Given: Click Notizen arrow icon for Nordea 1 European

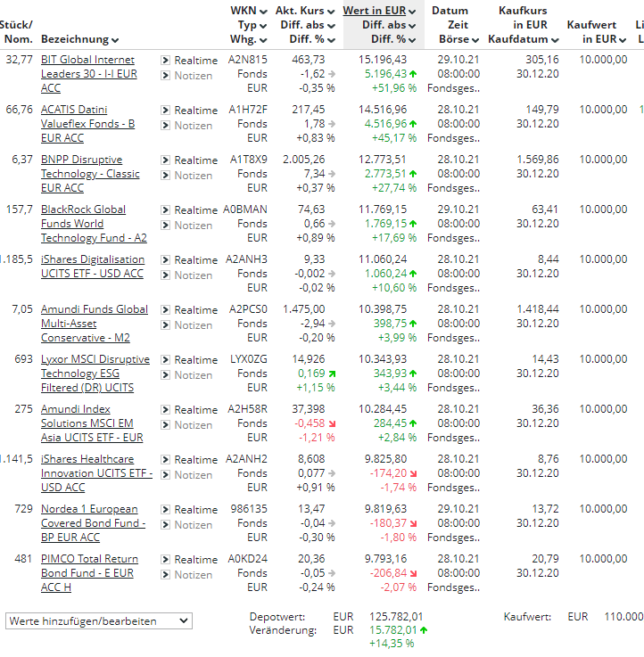Looking at the screenshot, I should (166, 524).
